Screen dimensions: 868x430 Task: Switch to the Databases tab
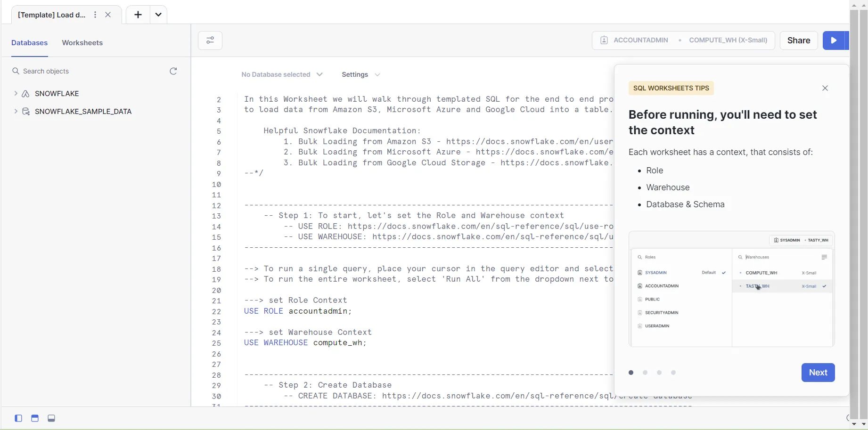[x=30, y=43]
